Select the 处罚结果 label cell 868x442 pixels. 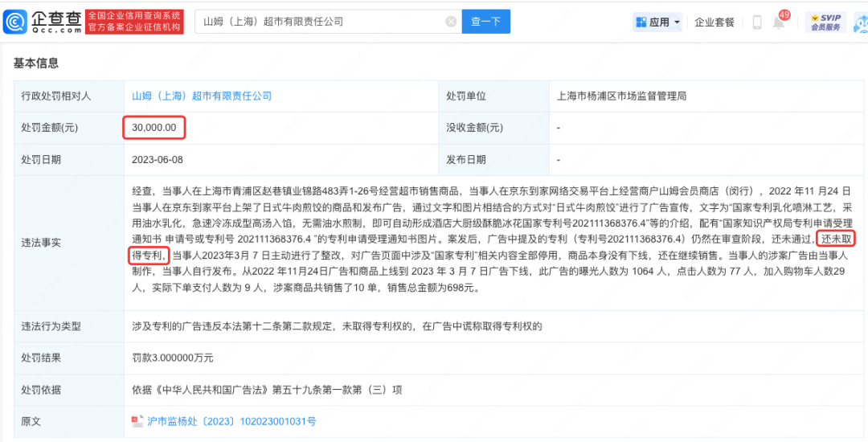pos(69,358)
